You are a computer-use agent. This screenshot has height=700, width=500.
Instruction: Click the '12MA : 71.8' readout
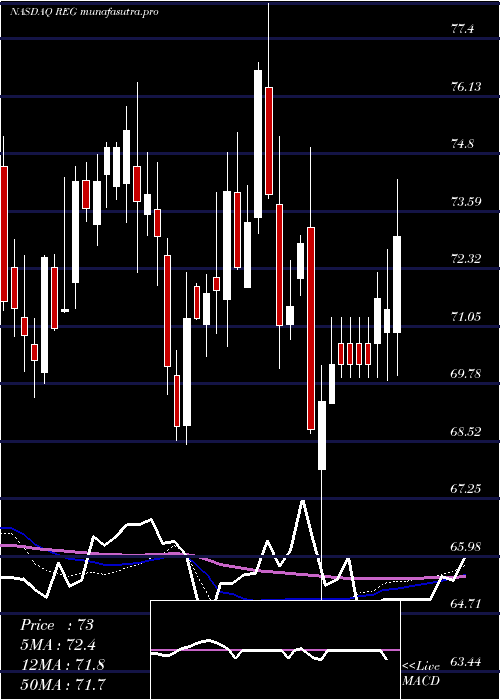pos(62,664)
